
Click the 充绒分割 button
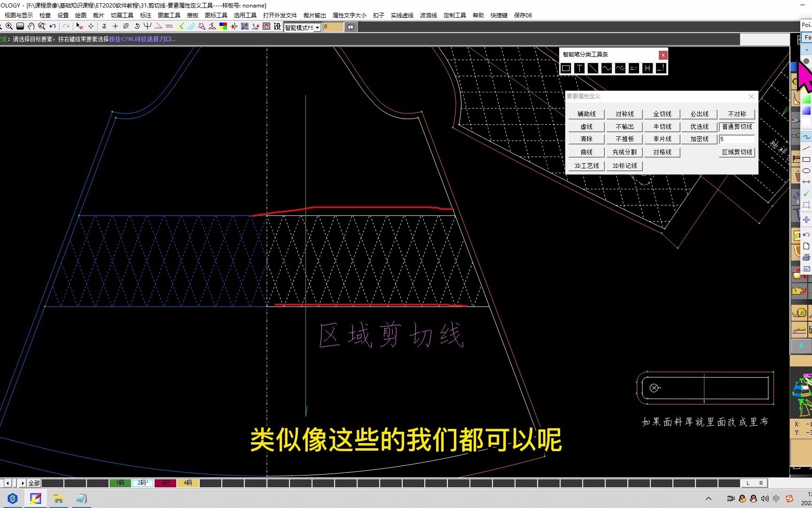pos(625,152)
